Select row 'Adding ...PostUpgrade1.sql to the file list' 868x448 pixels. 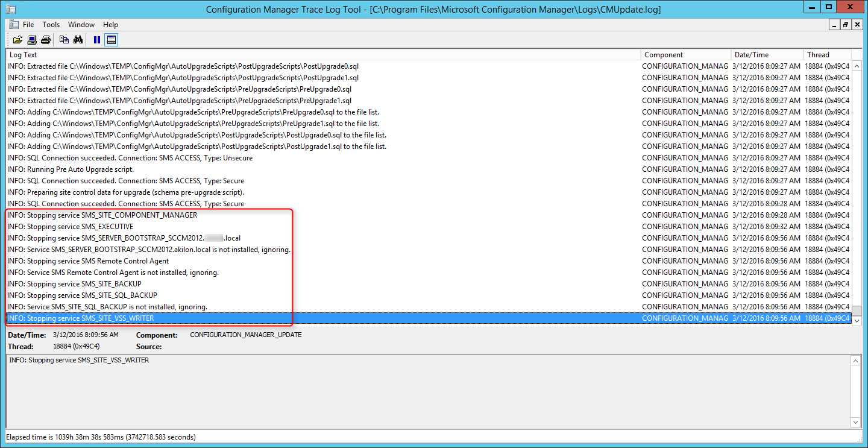click(x=429, y=147)
